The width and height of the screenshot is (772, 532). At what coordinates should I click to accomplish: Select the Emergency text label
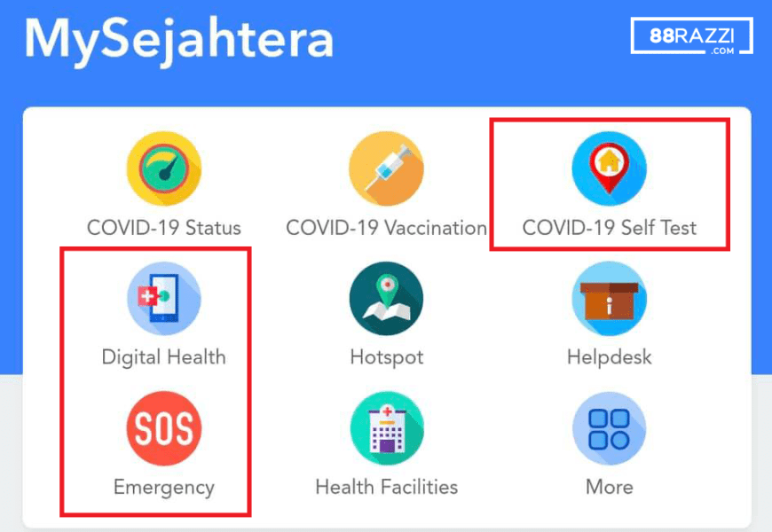click(x=164, y=488)
